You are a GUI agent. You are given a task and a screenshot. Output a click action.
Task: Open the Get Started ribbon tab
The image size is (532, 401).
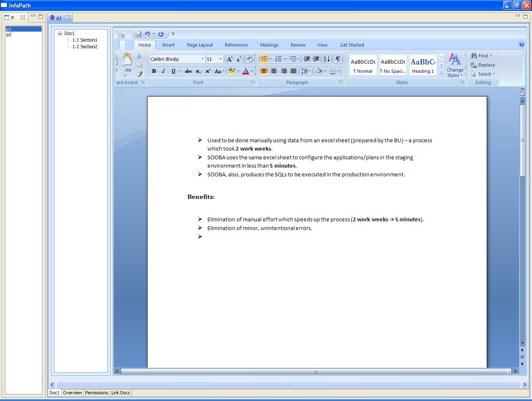352,45
